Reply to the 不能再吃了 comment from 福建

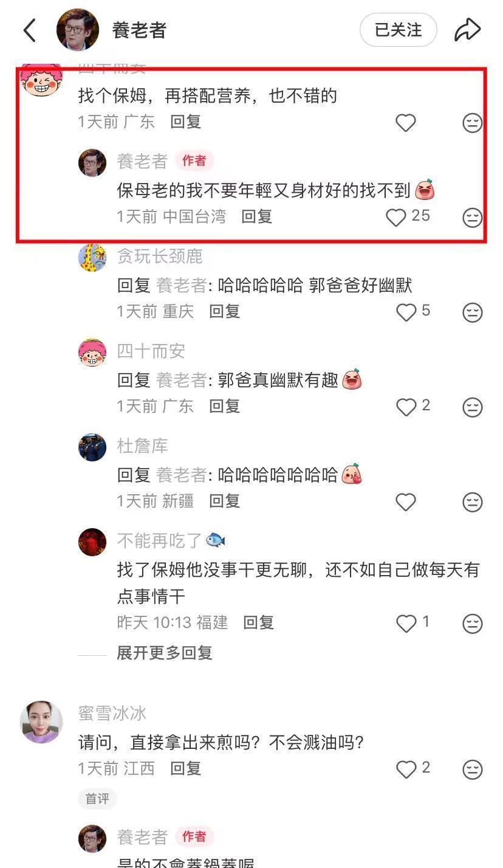[x=259, y=623]
